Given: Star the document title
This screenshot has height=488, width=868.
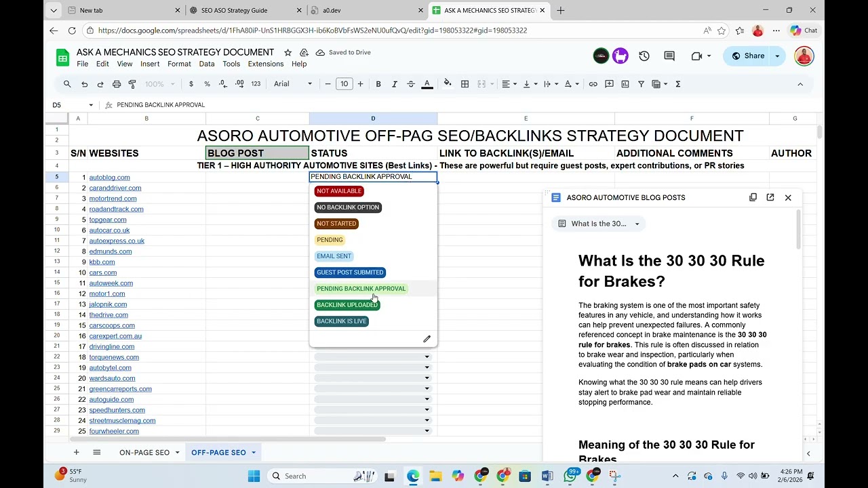Looking at the screenshot, I should (288, 52).
